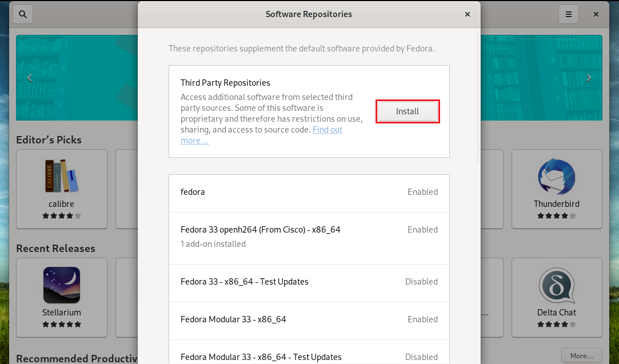Click the calibre star rating

[x=61, y=216]
